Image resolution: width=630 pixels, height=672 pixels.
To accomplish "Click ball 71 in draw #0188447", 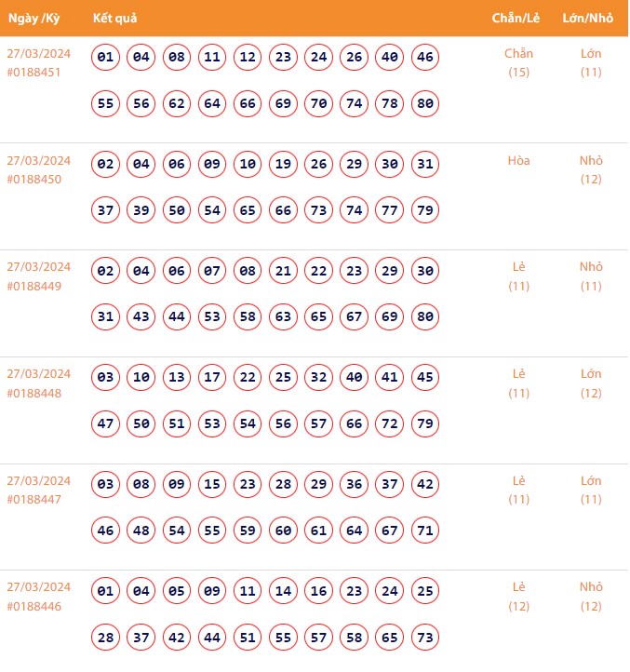I will pos(425,531).
